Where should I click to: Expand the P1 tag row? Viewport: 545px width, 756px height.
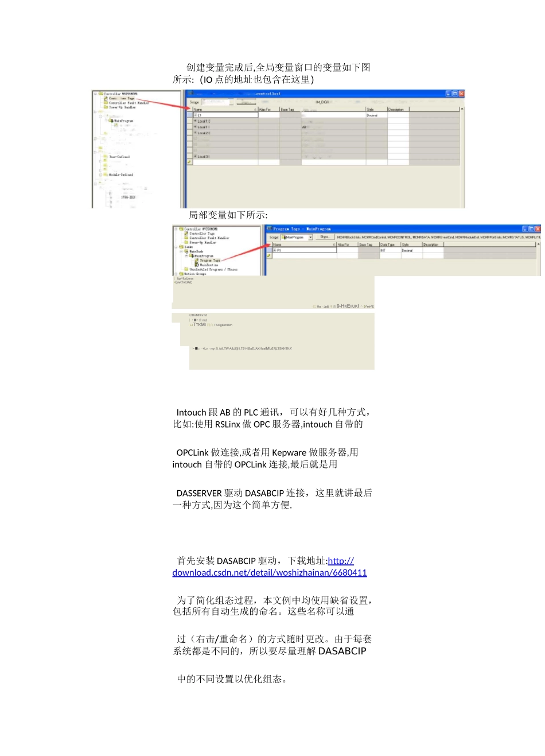[275, 250]
